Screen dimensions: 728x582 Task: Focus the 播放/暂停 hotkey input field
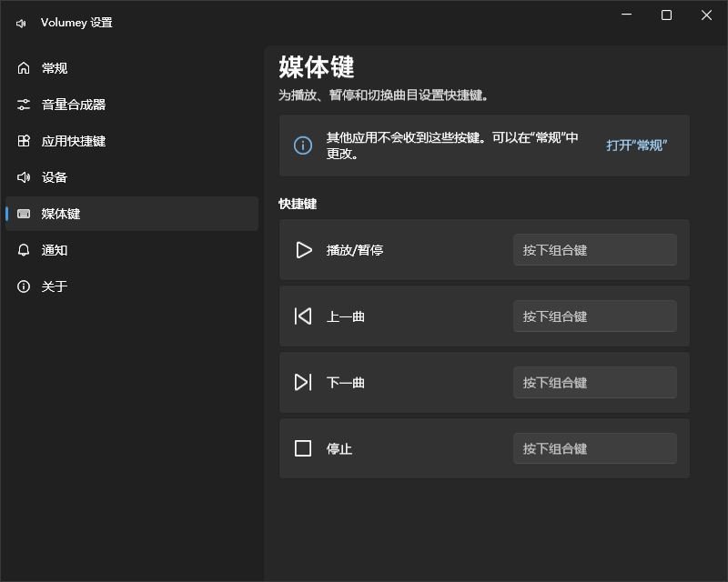tap(595, 250)
